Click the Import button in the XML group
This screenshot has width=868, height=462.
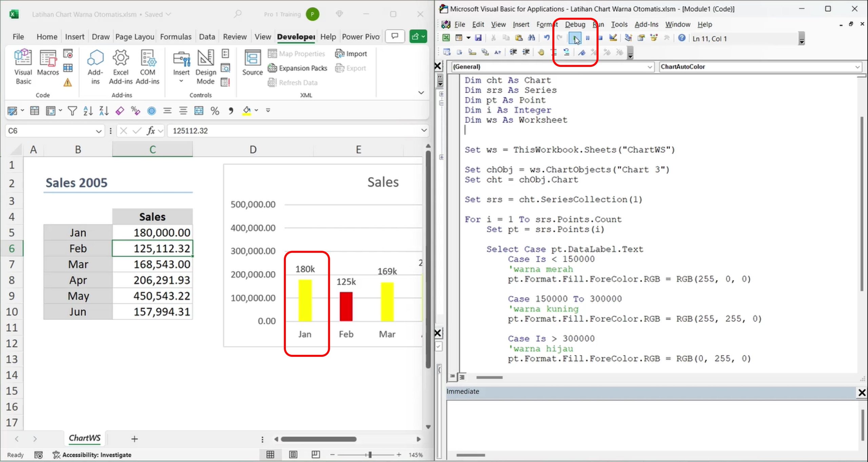coord(351,54)
